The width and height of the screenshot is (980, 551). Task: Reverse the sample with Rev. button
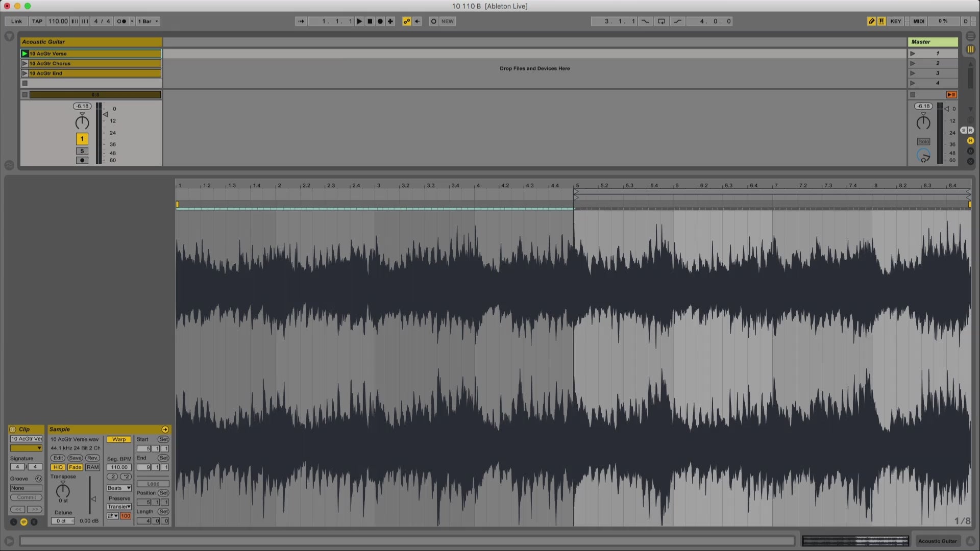pyautogui.click(x=92, y=458)
